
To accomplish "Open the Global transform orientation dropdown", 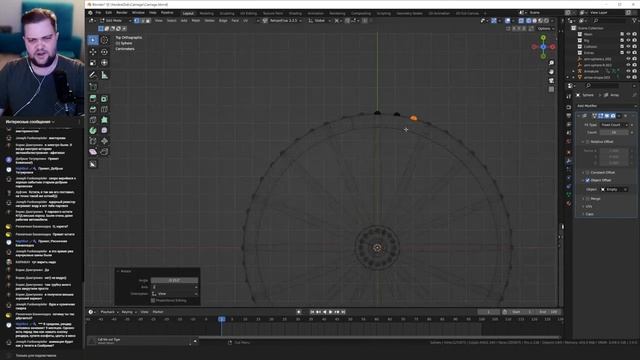I will (x=319, y=20).
